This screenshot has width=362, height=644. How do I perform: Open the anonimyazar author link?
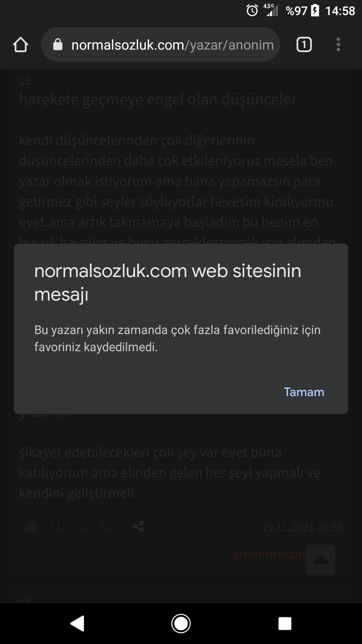(x=269, y=554)
